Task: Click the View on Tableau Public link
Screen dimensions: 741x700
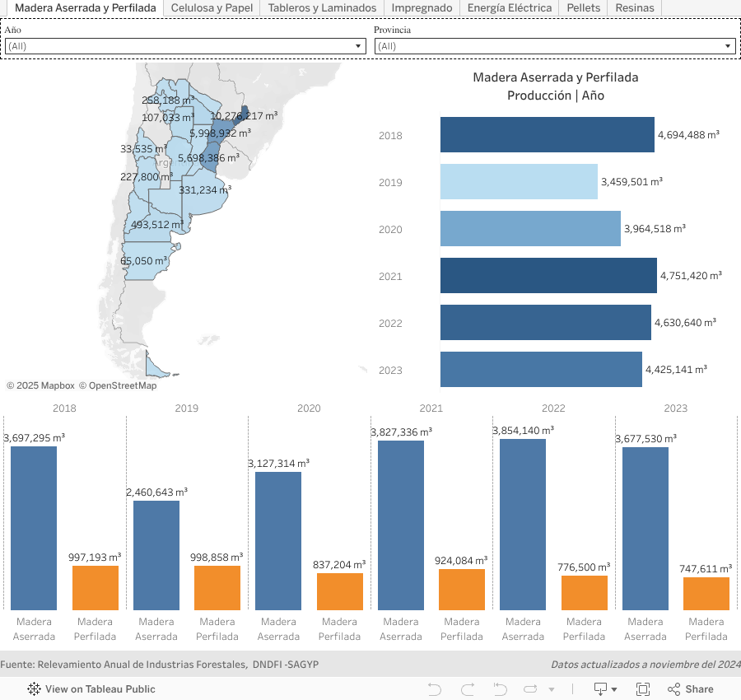Action: (x=100, y=689)
